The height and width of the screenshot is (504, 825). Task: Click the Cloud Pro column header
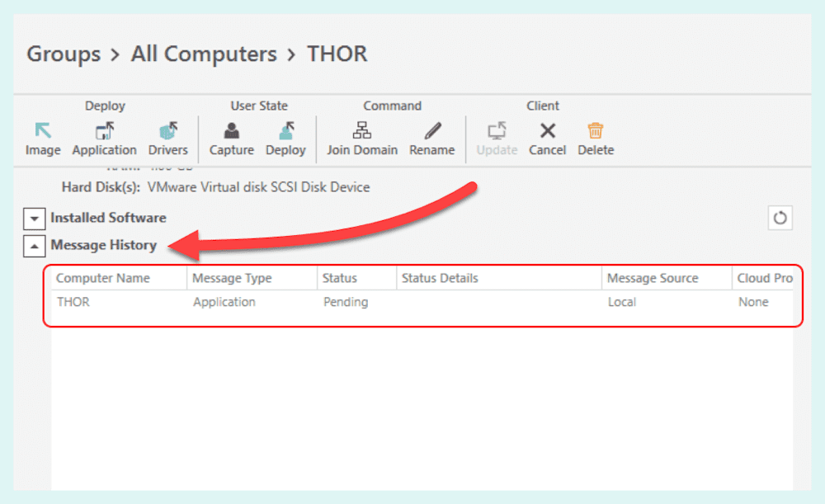762,278
